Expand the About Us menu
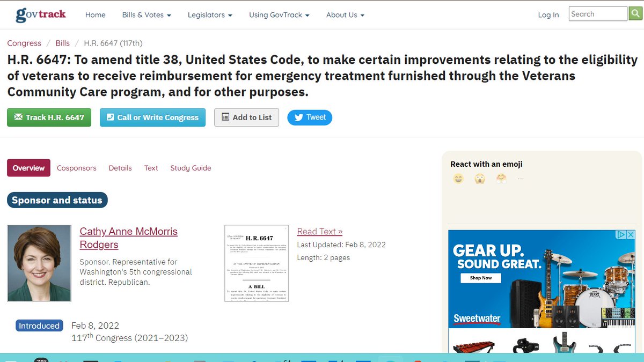Viewport: 644px width, 362px height. coord(345,14)
